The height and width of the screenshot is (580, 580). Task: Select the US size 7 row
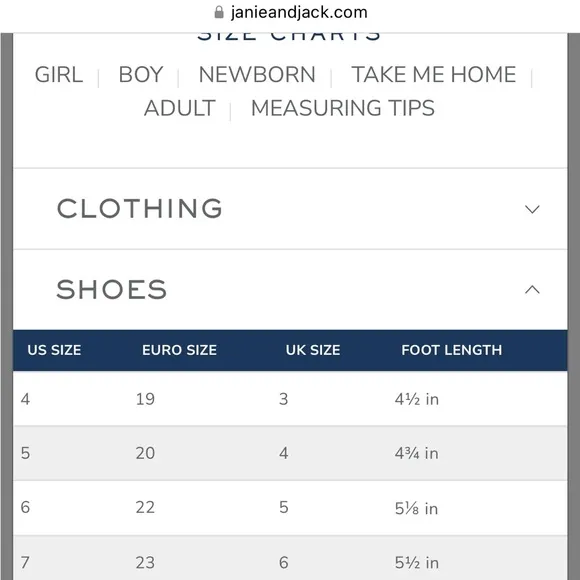point(290,558)
